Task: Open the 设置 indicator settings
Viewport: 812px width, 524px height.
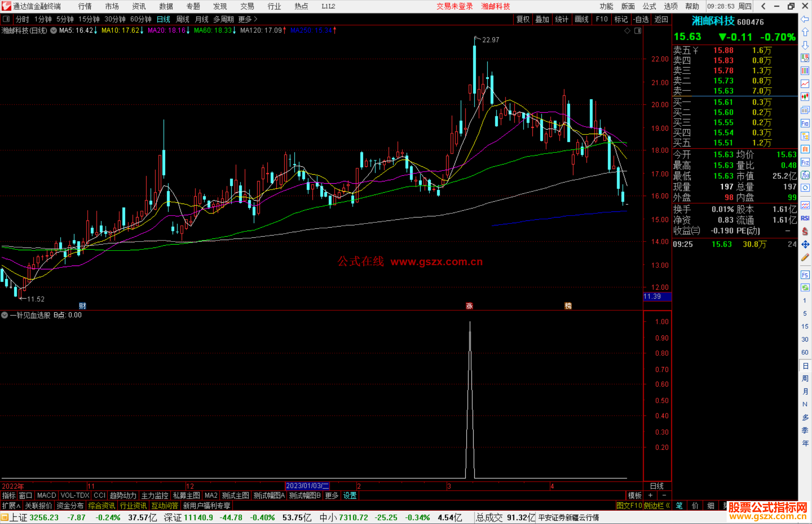Action: point(350,495)
